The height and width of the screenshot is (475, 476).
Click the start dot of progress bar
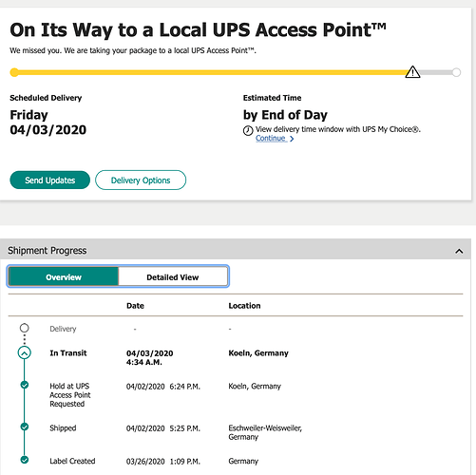[x=14, y=72]
